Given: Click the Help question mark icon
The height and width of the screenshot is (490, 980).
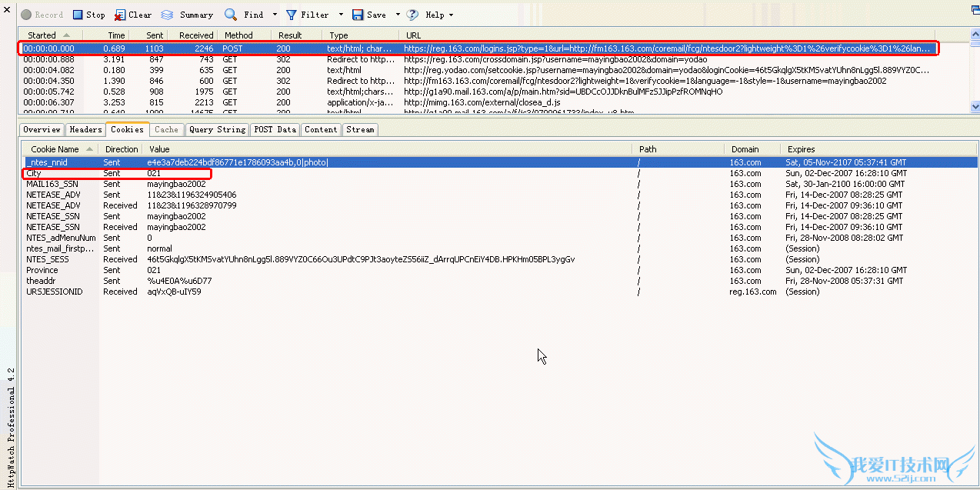Looking at the screenshot, I should pos(413,15).
